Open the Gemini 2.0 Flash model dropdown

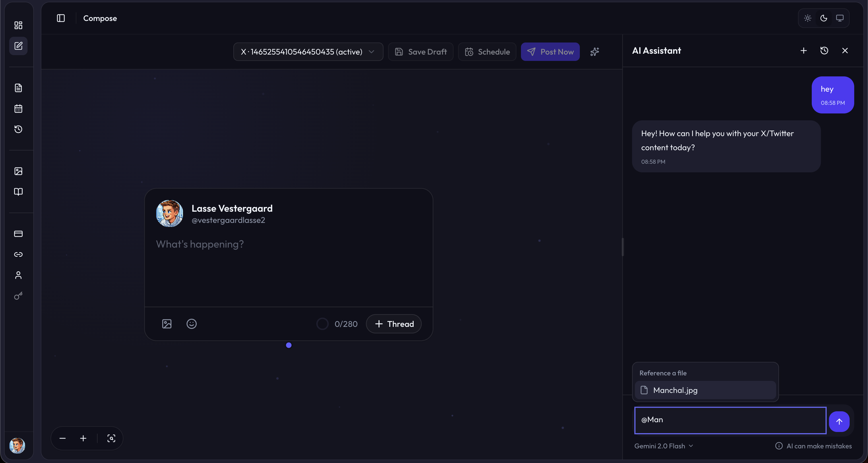(x=663, y=446)
